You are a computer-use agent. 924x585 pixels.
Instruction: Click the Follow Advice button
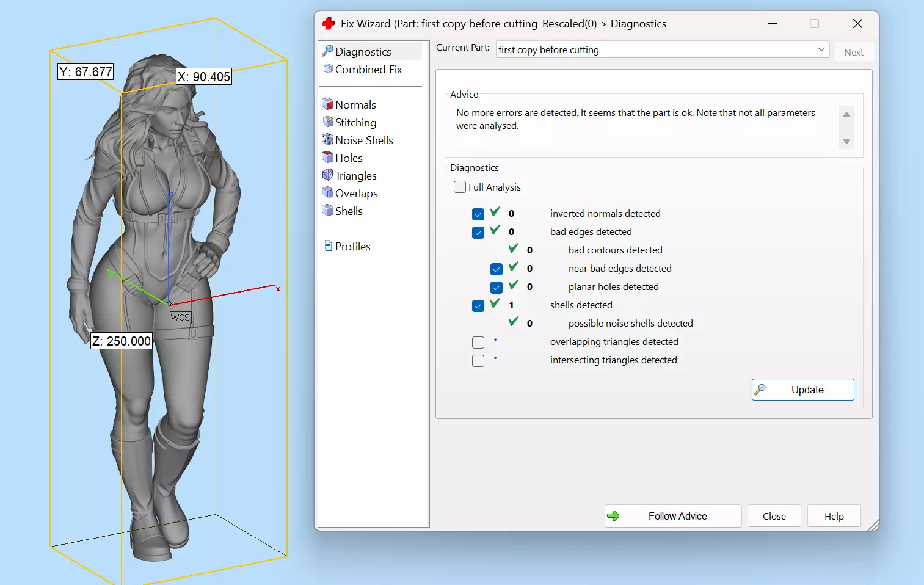tap(673, 516)
